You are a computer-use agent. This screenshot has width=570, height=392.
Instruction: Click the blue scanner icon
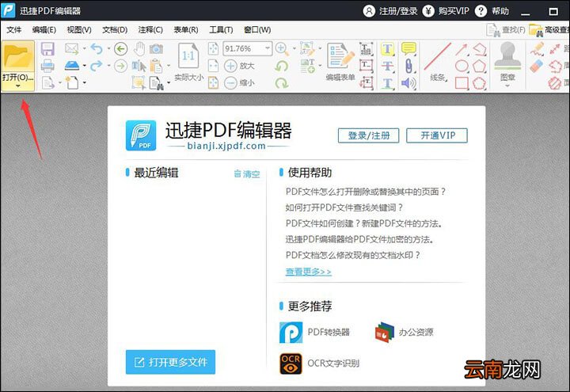[72, 66]
